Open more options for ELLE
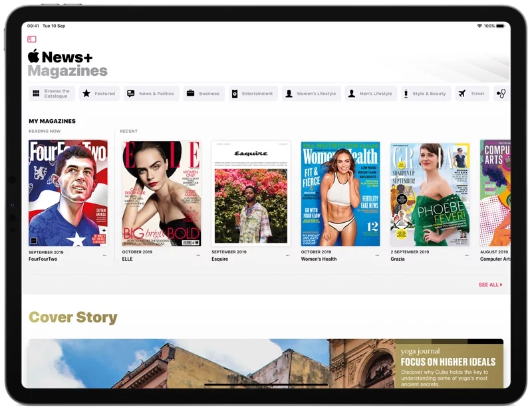 point(198,255)
